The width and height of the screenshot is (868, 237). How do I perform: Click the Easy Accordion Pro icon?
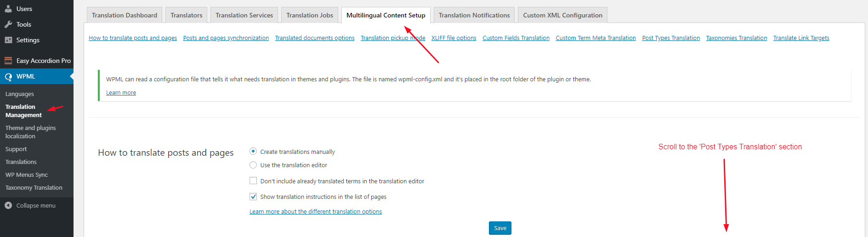pos(8,61)
